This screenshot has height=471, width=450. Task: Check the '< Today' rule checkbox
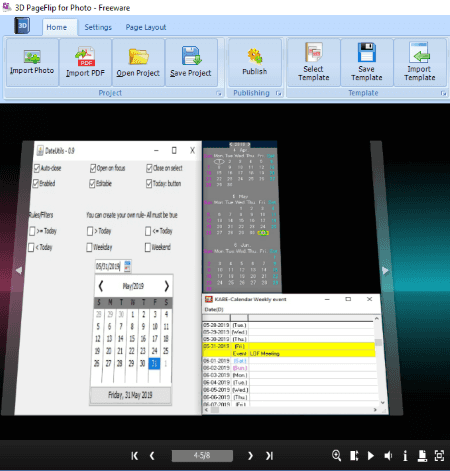tap(31, 247)
